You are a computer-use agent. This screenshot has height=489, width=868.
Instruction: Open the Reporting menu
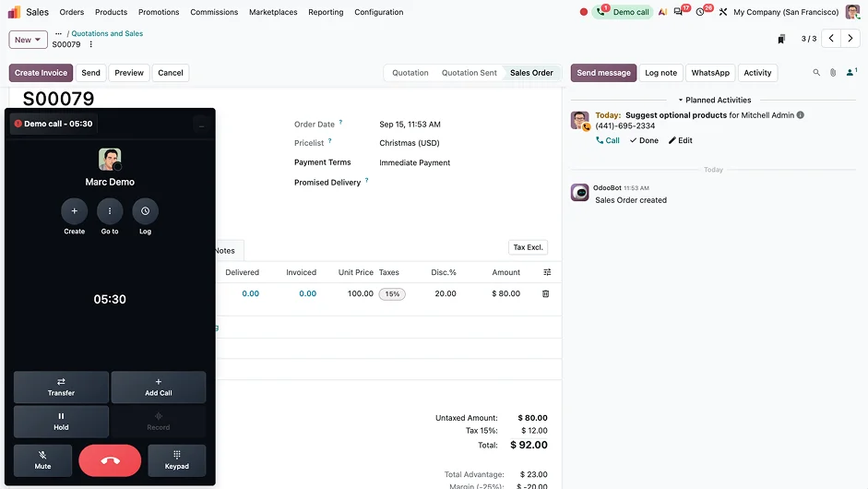click(x=326, y=12)
